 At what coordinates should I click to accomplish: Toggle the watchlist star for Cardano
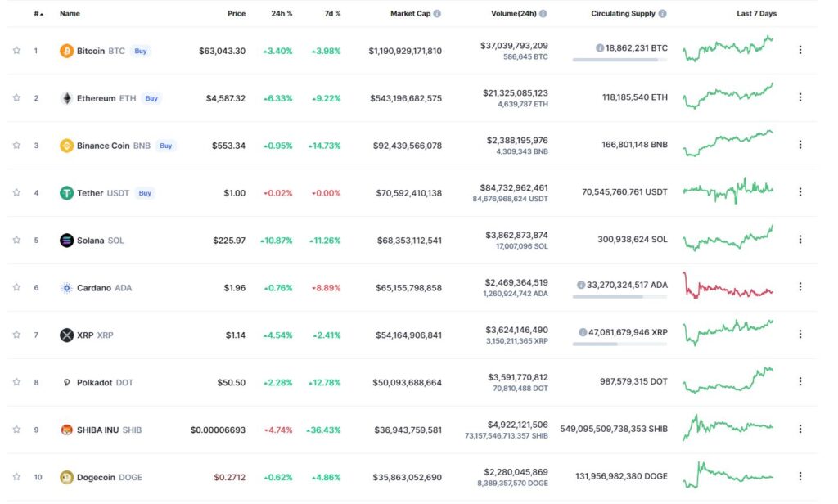[x=16, y=287]
